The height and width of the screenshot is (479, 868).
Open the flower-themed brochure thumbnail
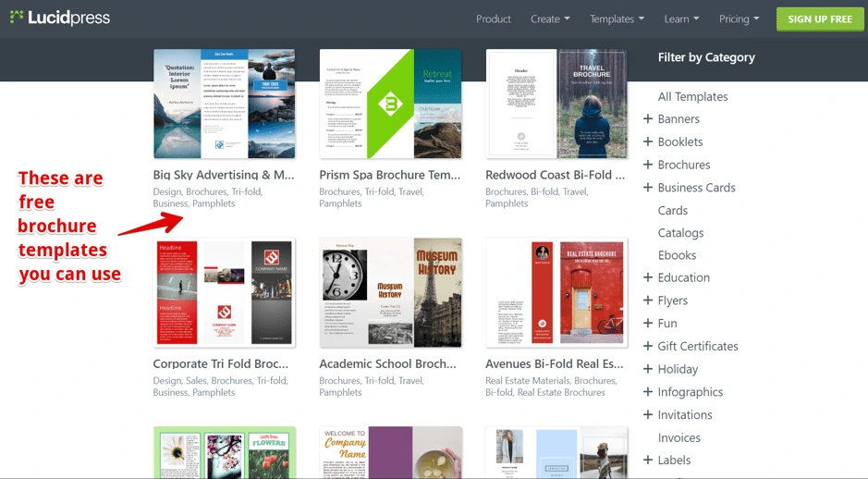click(225, 452)
